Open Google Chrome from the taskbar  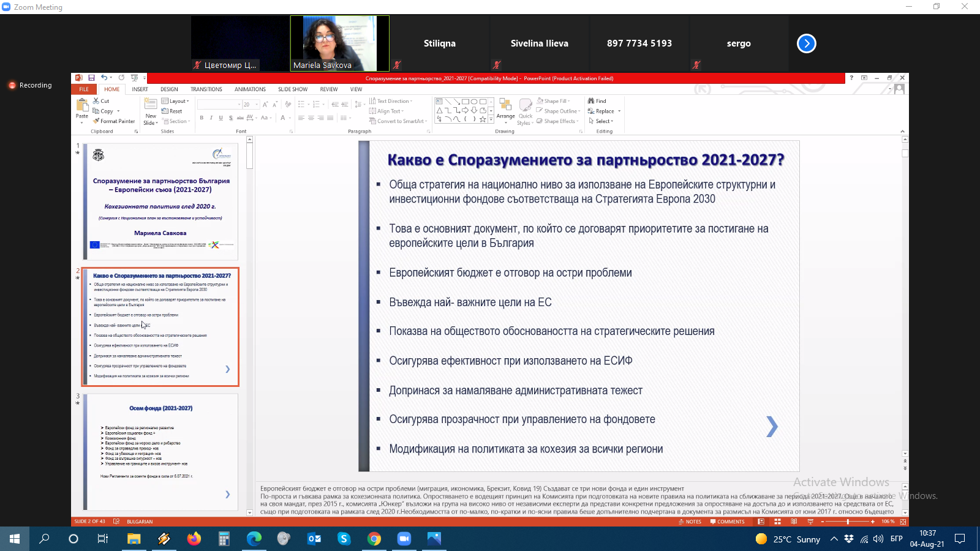(x=374, y=539)
